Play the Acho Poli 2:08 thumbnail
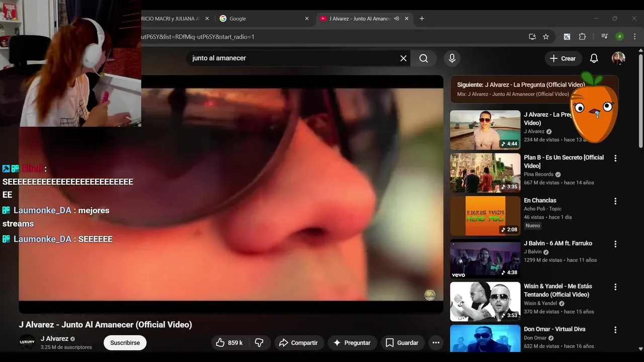The height and width of the screenshot is (362, 644). 485,216
